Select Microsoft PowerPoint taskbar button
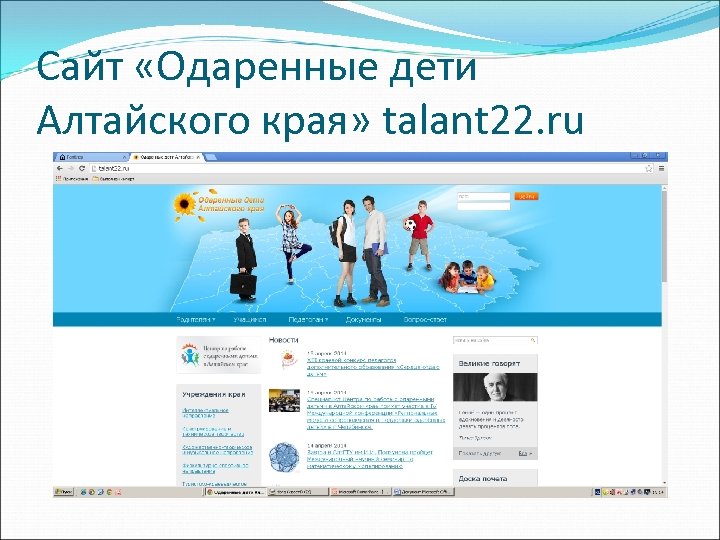 [360, 492]
